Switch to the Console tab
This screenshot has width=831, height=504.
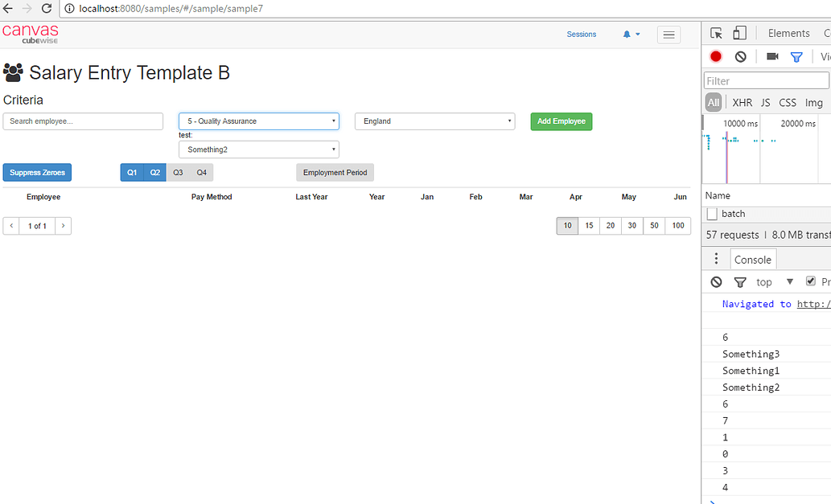752,259
